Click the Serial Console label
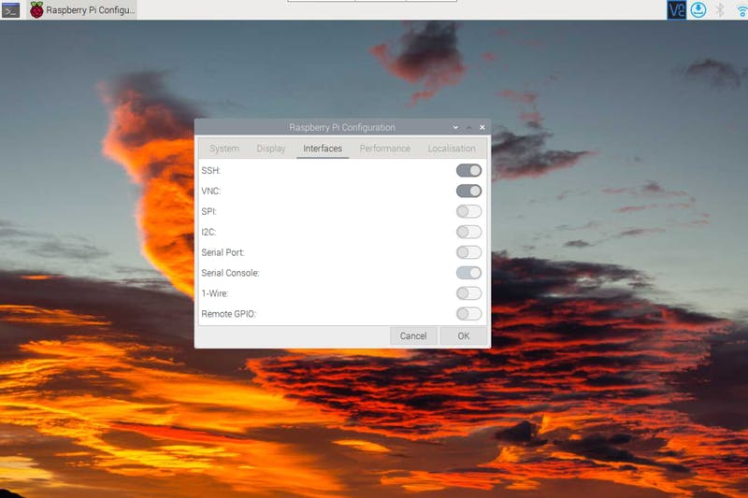 230,273
